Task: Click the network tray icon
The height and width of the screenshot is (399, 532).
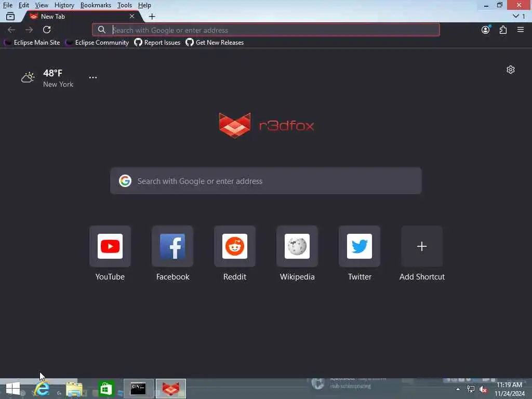Action: pyautogui.click(x=471, y=389)
